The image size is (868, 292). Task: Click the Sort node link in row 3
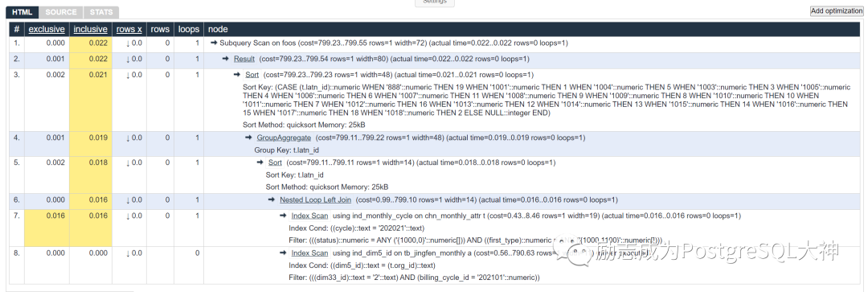pyautogui.click(x=252, y=75)
